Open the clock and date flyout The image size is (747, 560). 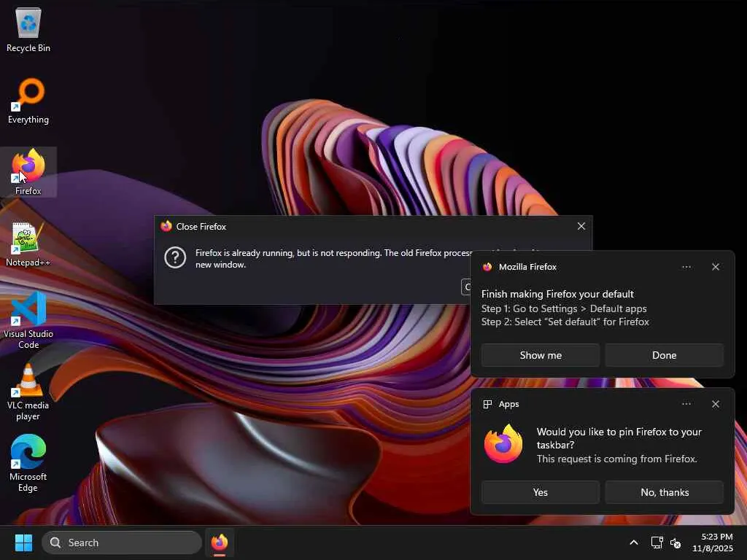coord(713,542)
